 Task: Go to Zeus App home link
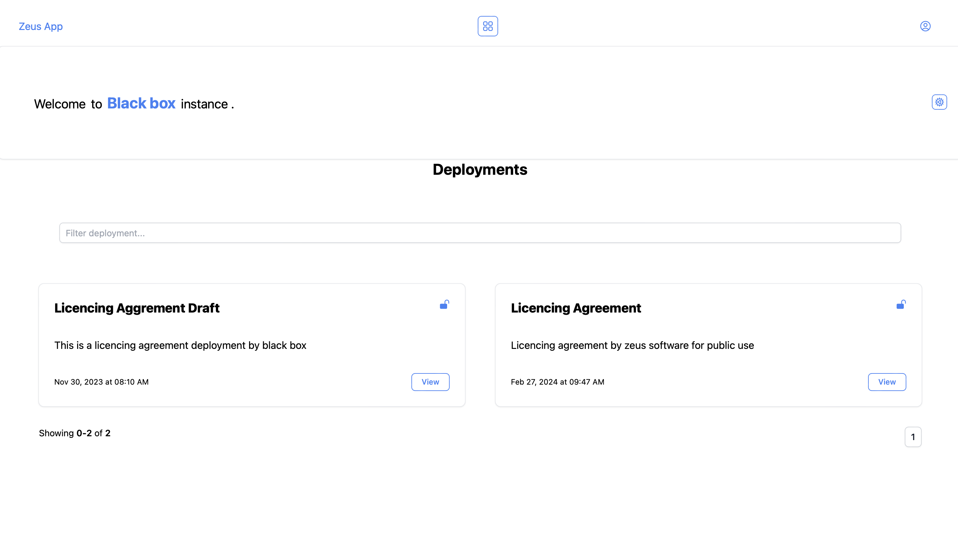coord(41,26)
